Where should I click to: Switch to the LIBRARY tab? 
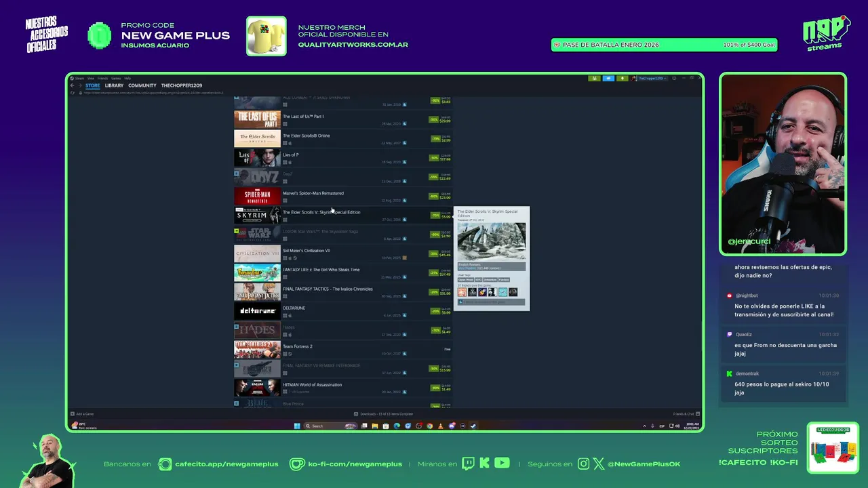tap(114, 85)
